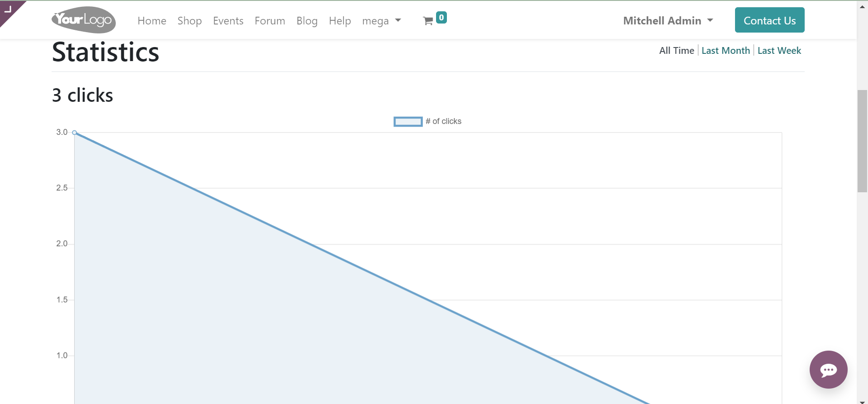Viewport: 868px width, 404px height.
Task: Go to the Home menu item
Action: (x=152, y=21)
